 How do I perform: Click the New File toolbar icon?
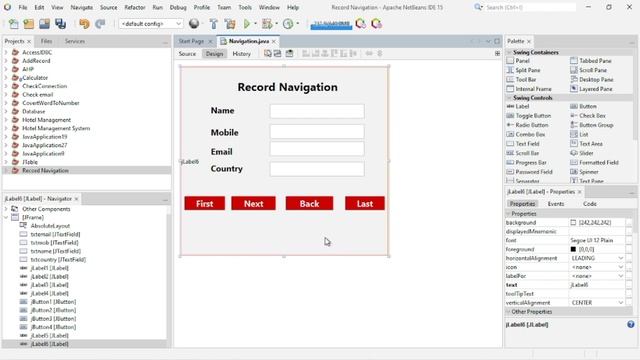coord(13,24)
